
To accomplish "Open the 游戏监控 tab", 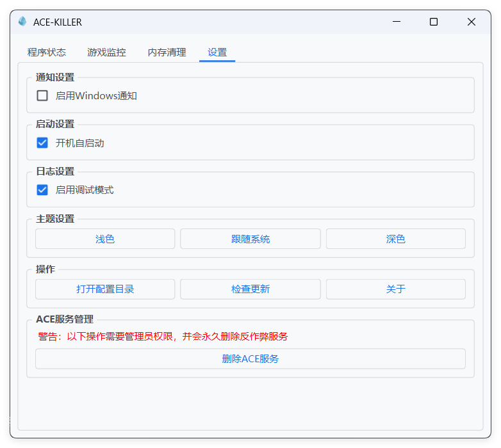I will (107, 52).
